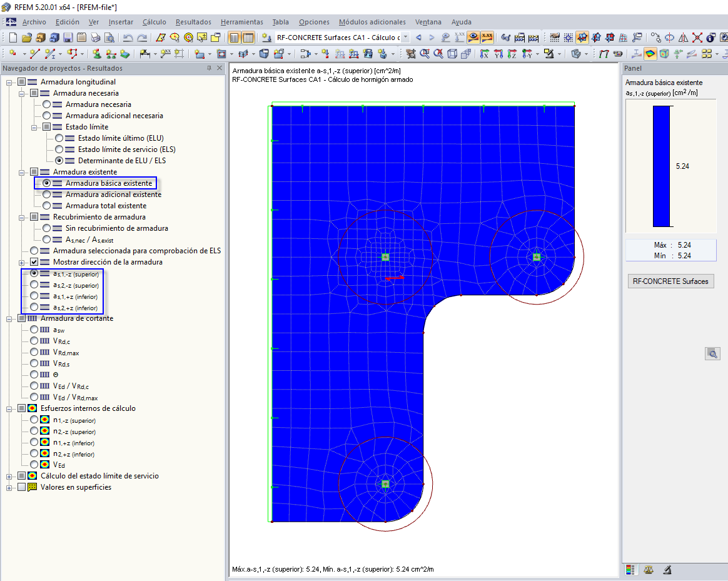Open a file with the folder icon
The width and height of the screenshot is (728, 581).
tap(27, 38)
